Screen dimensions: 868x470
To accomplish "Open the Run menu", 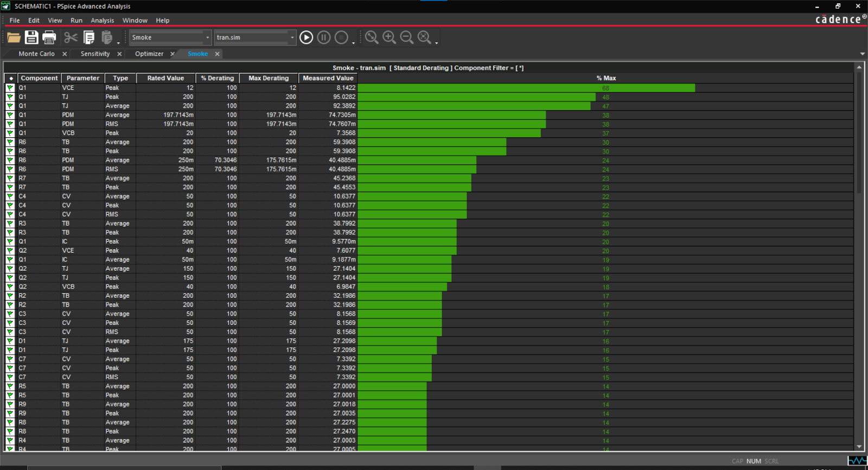I will tap(76, 21).
